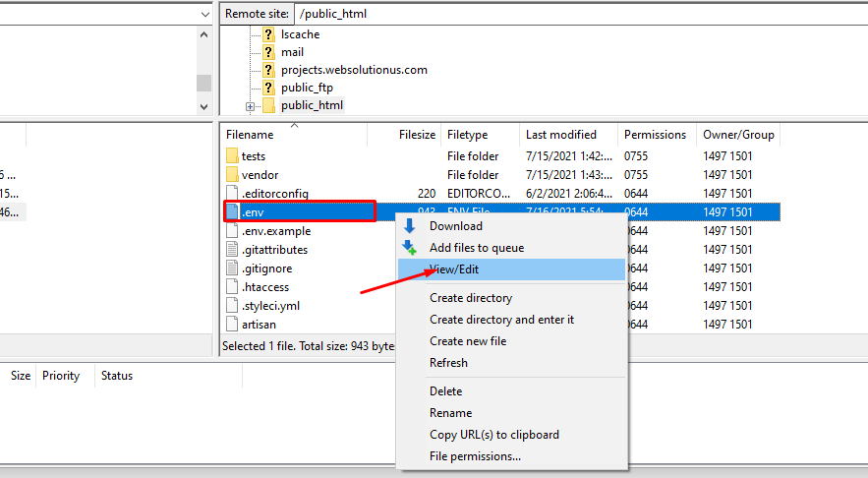868x478 pixels.
Task: Click the public_ftp question mark folder icon
Action: coord(268,88)
